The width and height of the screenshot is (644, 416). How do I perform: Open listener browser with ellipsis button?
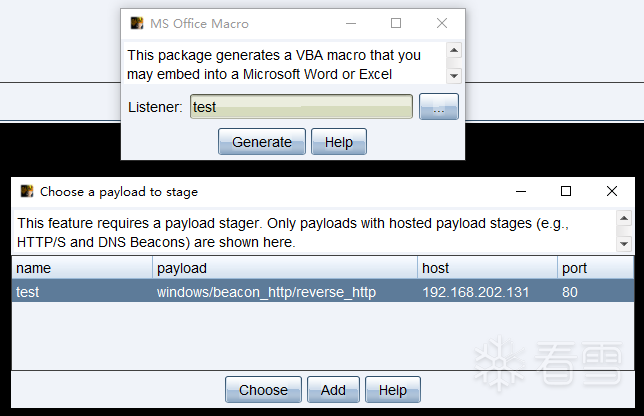click(439, 106)
